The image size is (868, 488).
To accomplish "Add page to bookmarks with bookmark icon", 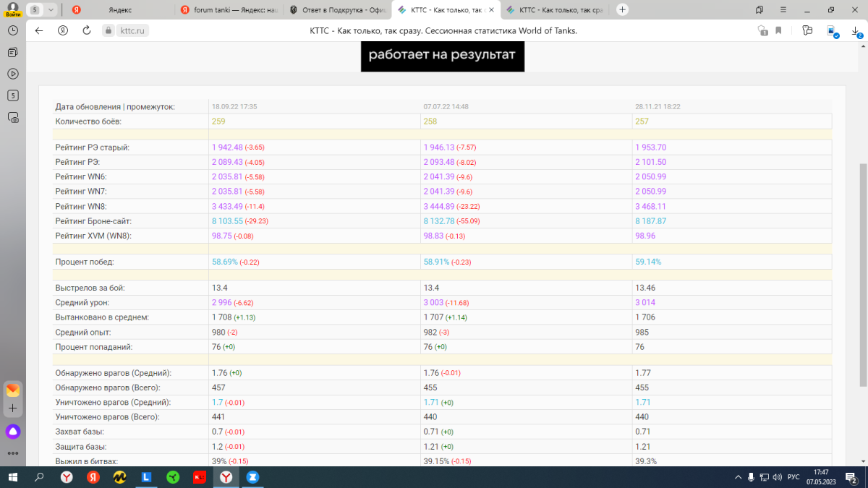I will [779, 30].
